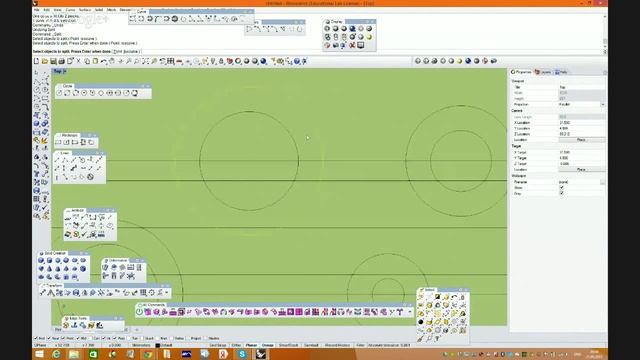
Task: Toggle Ortho in status bar
Action: (236, 345)
